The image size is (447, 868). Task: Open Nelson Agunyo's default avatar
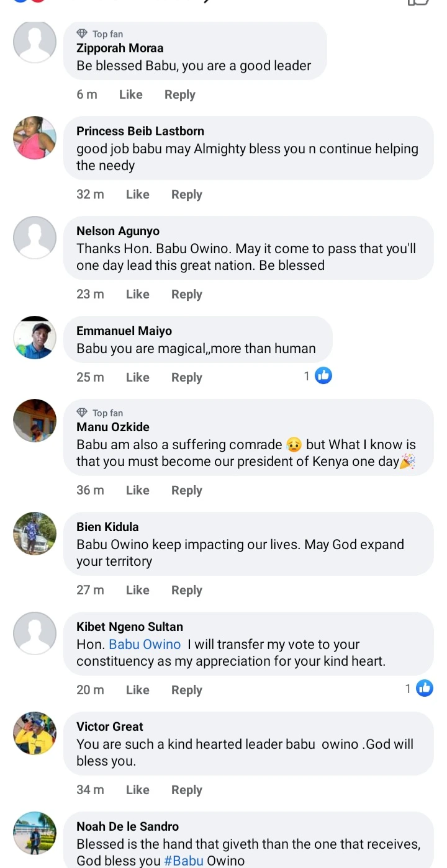tap(35, 237)
